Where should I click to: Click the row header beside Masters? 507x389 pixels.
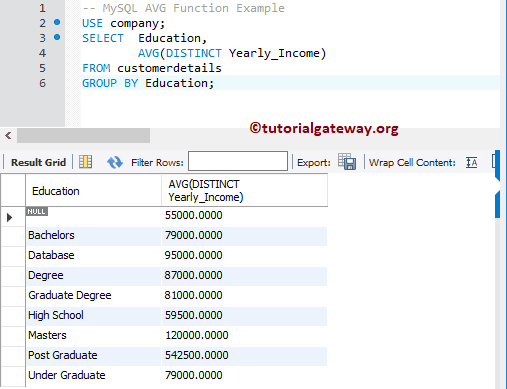(13, 336)
